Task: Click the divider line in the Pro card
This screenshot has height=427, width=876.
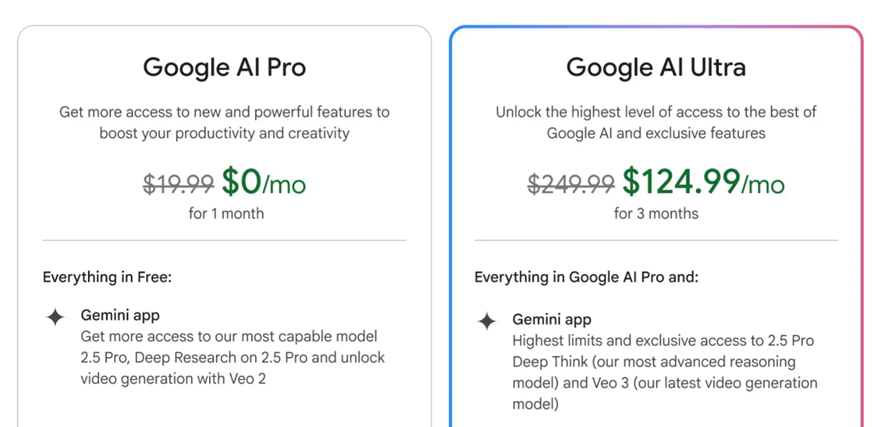Action: click(x=224, y=240)
